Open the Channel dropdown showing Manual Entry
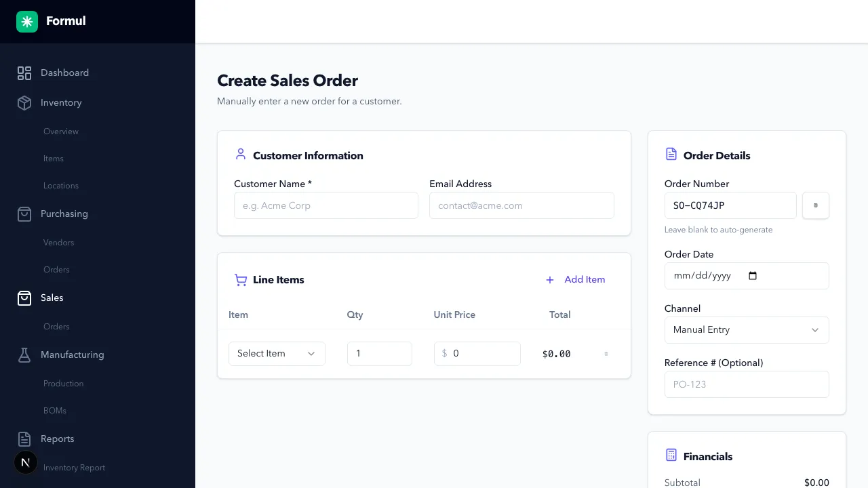 click(x=746, y=330)
